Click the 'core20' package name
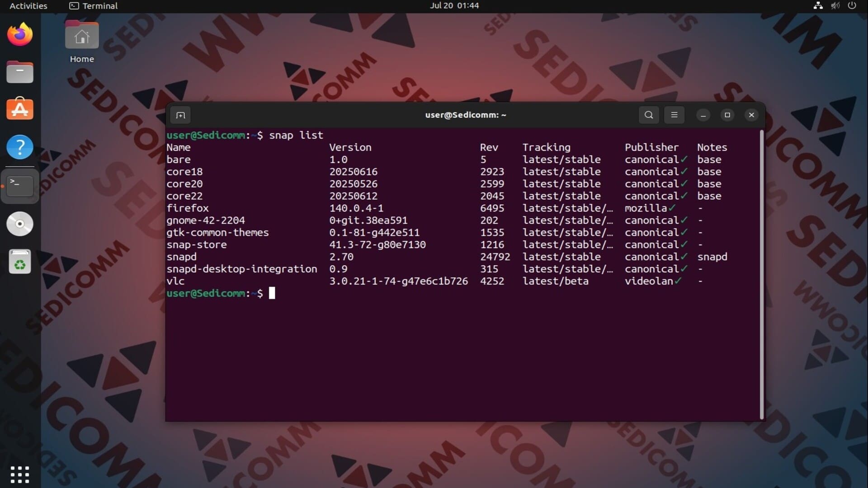 pos(184,184)
